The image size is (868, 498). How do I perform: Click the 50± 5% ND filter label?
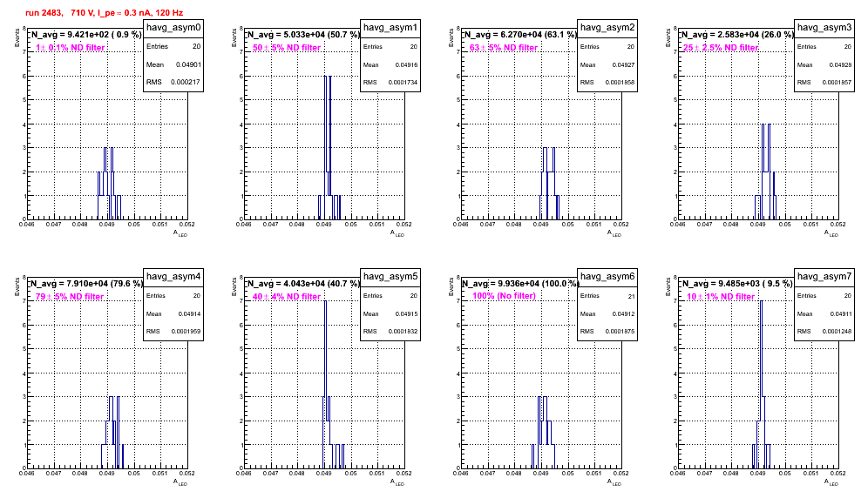(287, 48)
